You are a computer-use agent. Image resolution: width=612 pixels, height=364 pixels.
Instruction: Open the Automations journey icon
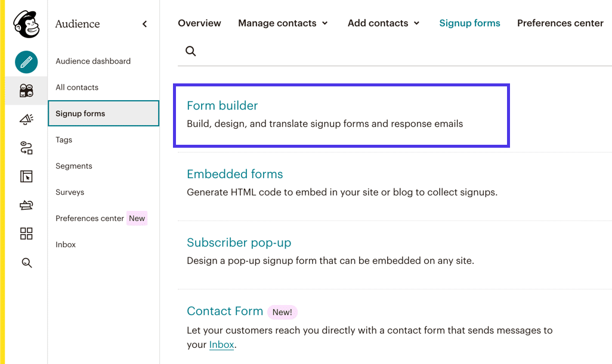coord(26,148)
